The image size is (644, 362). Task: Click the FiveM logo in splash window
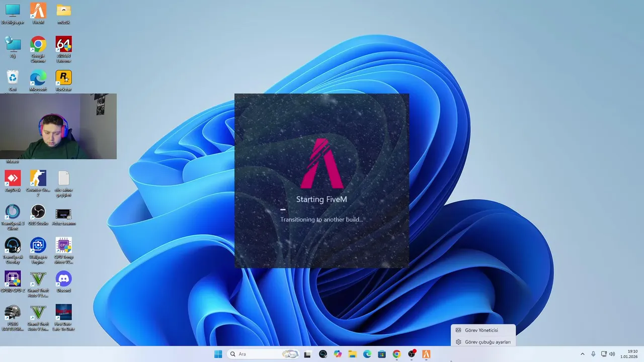(322, 163)
